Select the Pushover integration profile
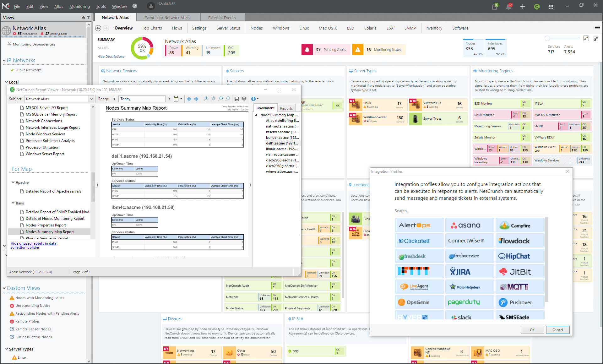The width and height of the screenshot is (603, 364). click(x=520, y=302)
